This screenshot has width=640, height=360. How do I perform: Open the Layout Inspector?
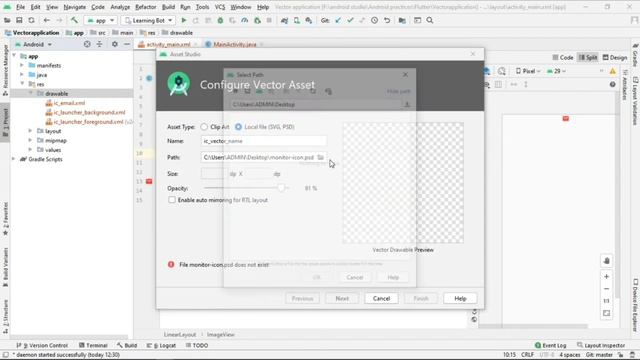pyautogui.click(x=601, y=345)
